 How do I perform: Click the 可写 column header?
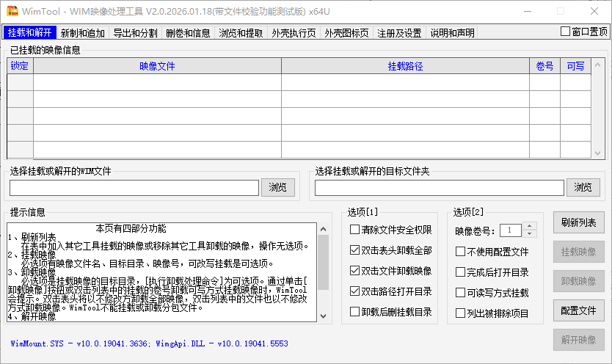(x=576, y=66)
